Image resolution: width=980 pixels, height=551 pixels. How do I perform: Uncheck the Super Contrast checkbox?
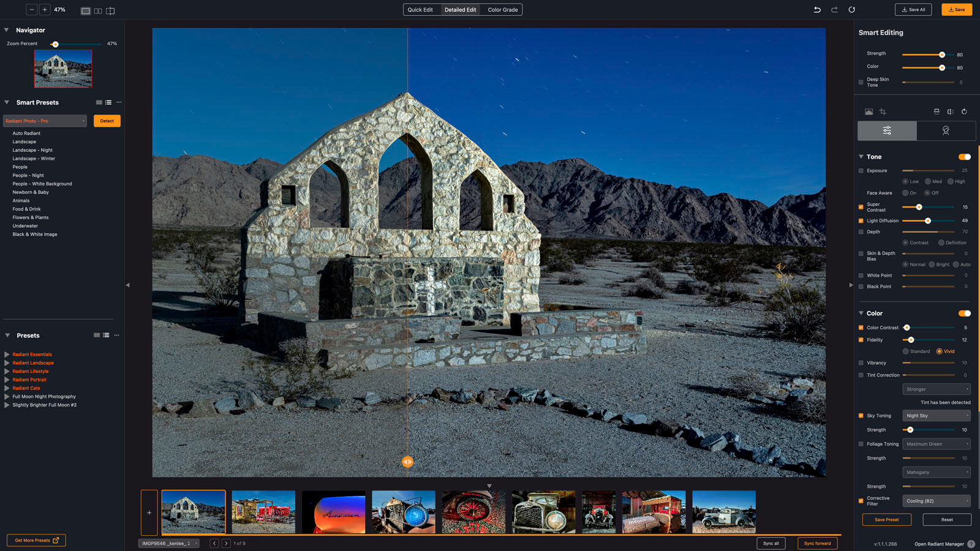[x=861, y=207]
